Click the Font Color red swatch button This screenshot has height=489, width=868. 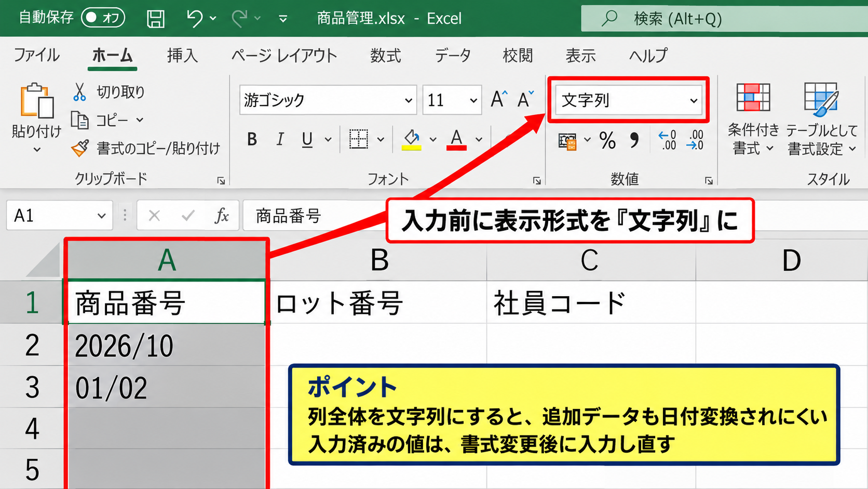click(x=456, y=140)
